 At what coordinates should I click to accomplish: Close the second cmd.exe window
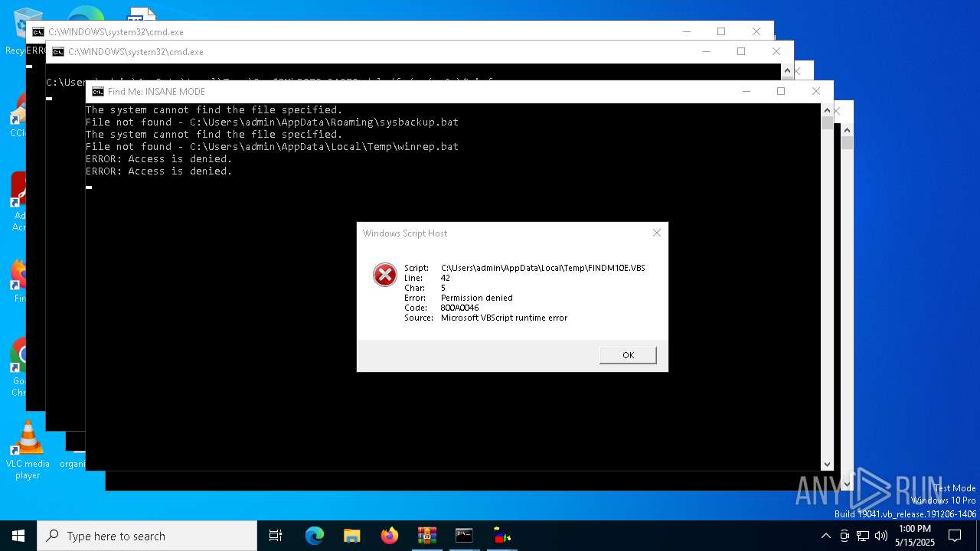tap(776, 51)
